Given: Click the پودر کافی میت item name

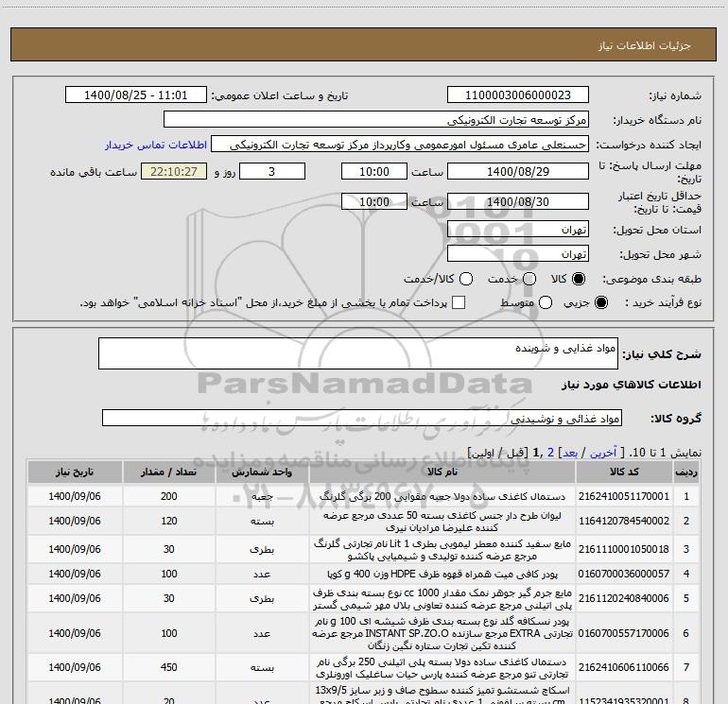Looking at the screenshot, I should point(442,574).
